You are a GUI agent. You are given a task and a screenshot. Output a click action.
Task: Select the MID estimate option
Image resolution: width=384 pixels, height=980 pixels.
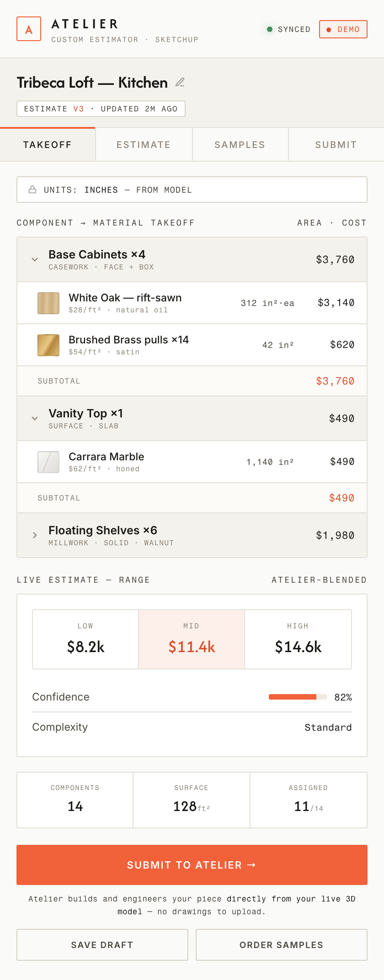(x=192, y=639)
